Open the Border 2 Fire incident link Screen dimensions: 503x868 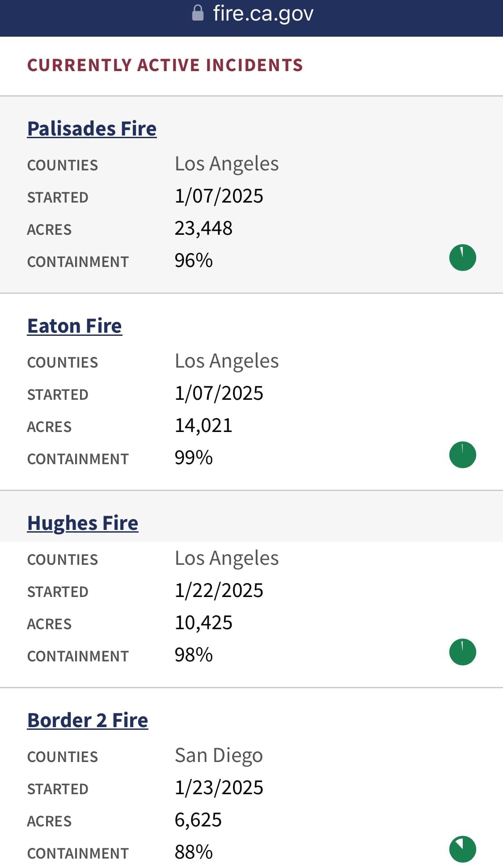88,720
